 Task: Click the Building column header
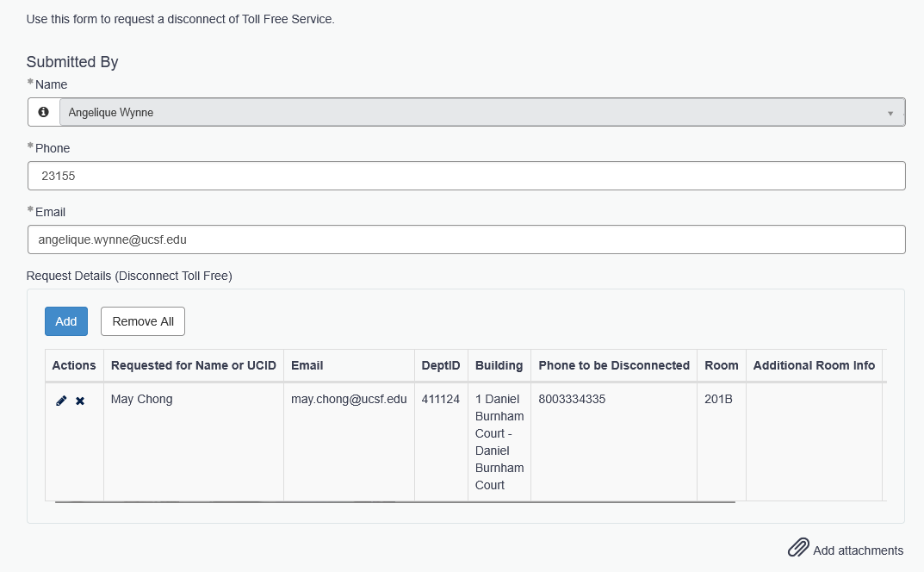point(499,365)
